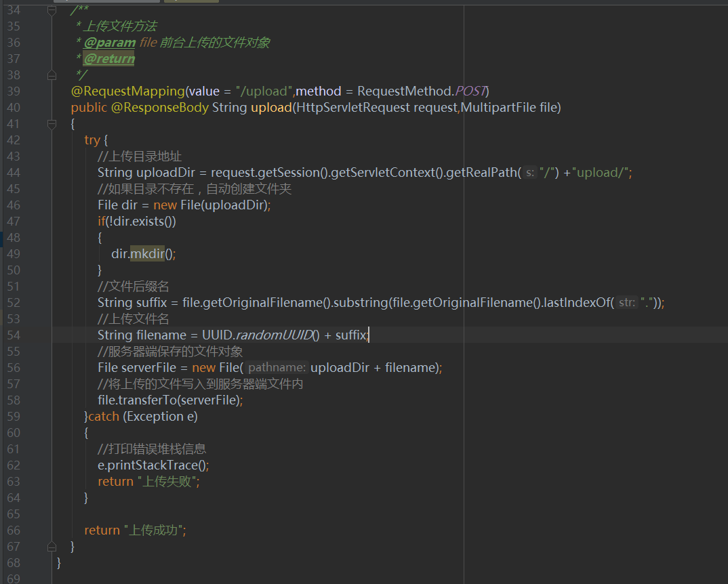Click the catch keyword
Image resolution: width=728 pixels, height=584 pixels.
pos(104,417)
